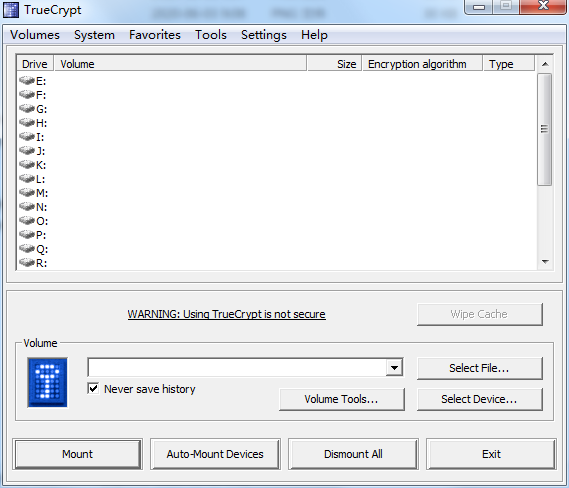Click scrollbar up arrow in drive list

pyautogui.click(x=545, y=64)
